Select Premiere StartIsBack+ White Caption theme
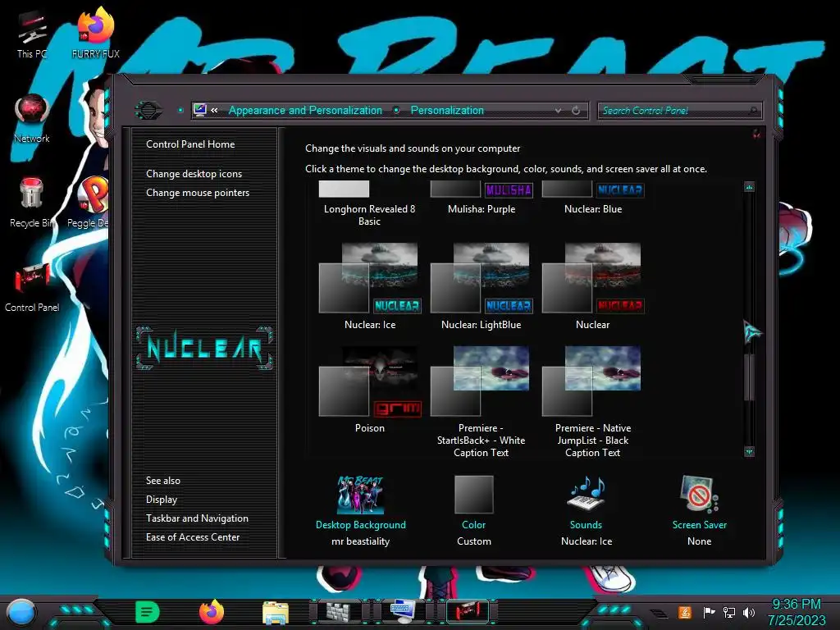Image resolution: width=840 pixels, height=630 pixels. (x=481, y=402)
